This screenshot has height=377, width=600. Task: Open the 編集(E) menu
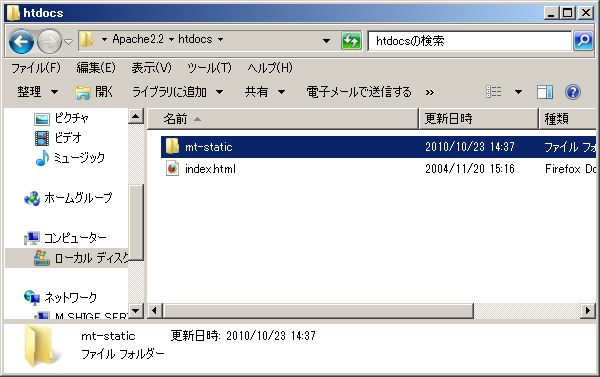click(x=96, y=68)
